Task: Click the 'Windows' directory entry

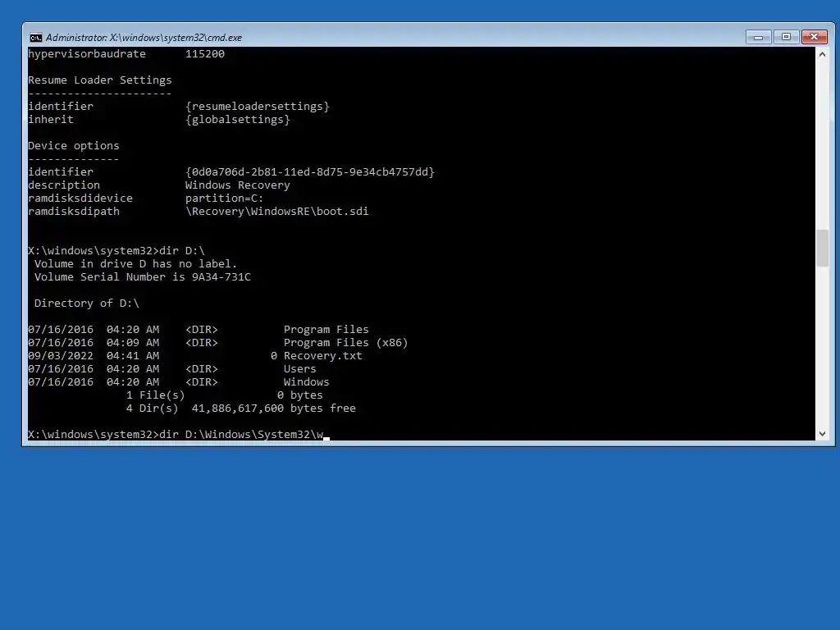Action: coord(307,382)
